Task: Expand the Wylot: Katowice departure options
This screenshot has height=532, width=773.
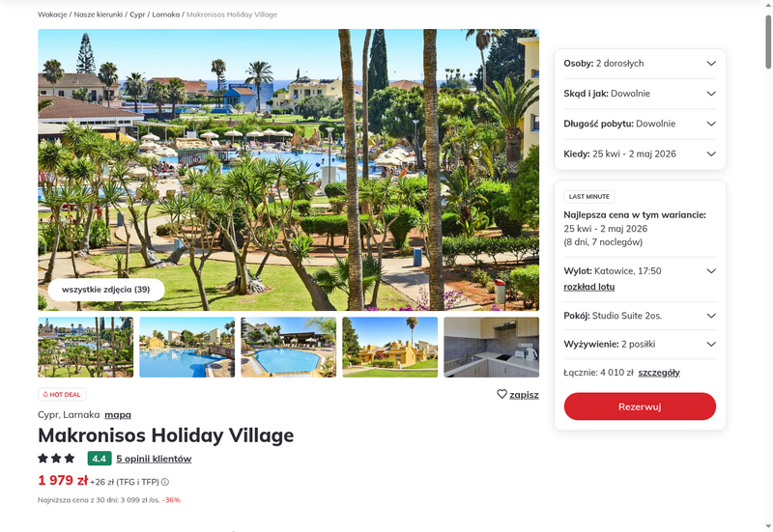Action: [x=640, y=271]
